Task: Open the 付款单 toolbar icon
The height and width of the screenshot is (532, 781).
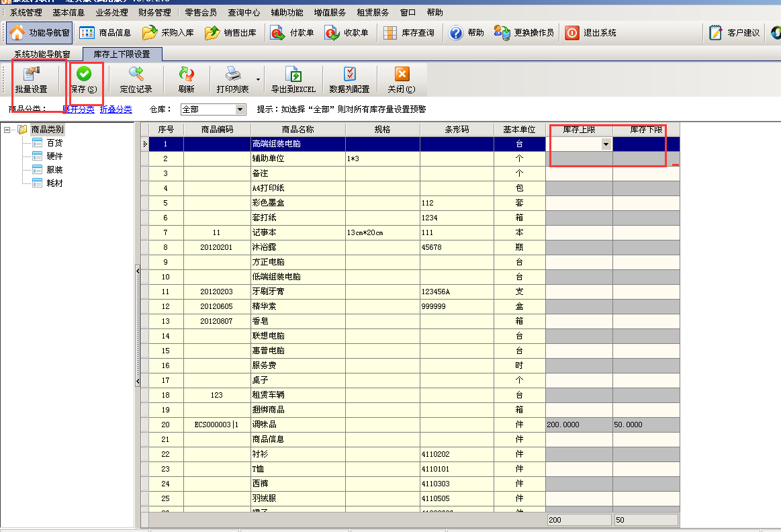Action: click(x=277, y=33)
